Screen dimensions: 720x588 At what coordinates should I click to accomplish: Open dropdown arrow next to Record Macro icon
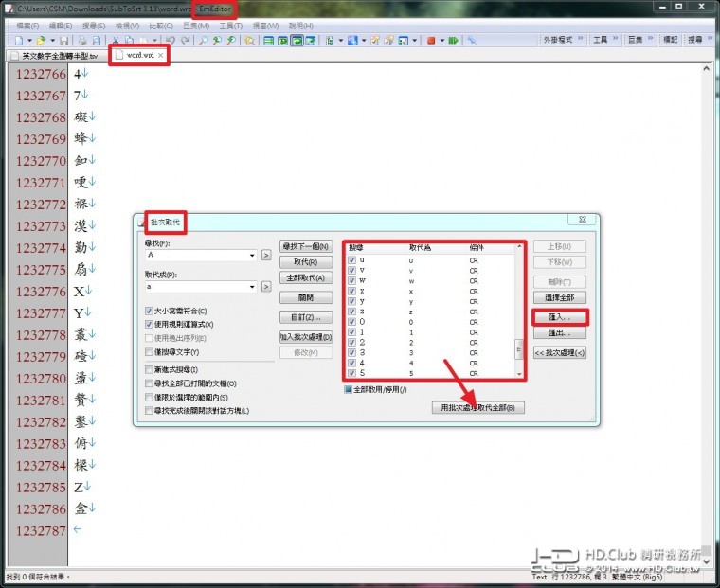coord(442,41)
